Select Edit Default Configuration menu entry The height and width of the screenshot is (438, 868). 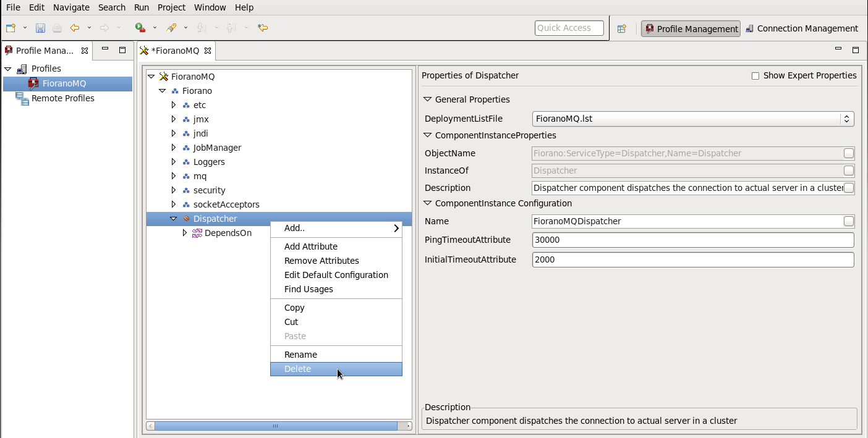[336, 275]
